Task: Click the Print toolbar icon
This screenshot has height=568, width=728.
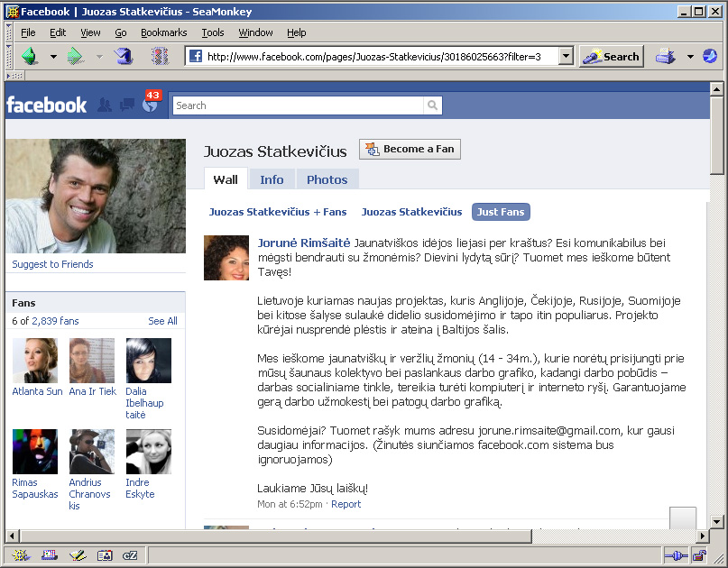Action: [666, 57]
